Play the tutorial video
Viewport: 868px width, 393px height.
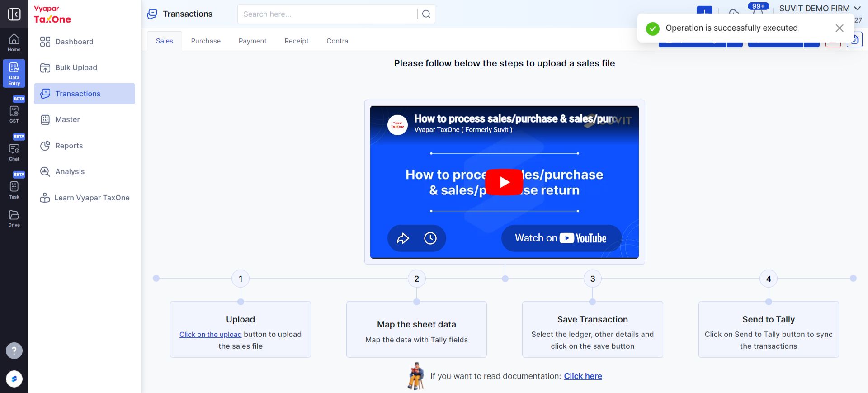point(504,182)
